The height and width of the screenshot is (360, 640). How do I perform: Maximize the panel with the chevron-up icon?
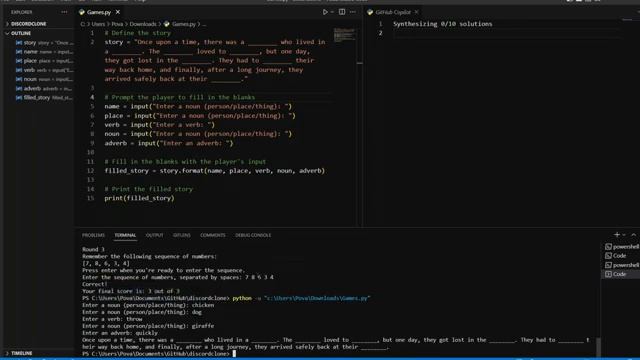click(x=633, y=235)
